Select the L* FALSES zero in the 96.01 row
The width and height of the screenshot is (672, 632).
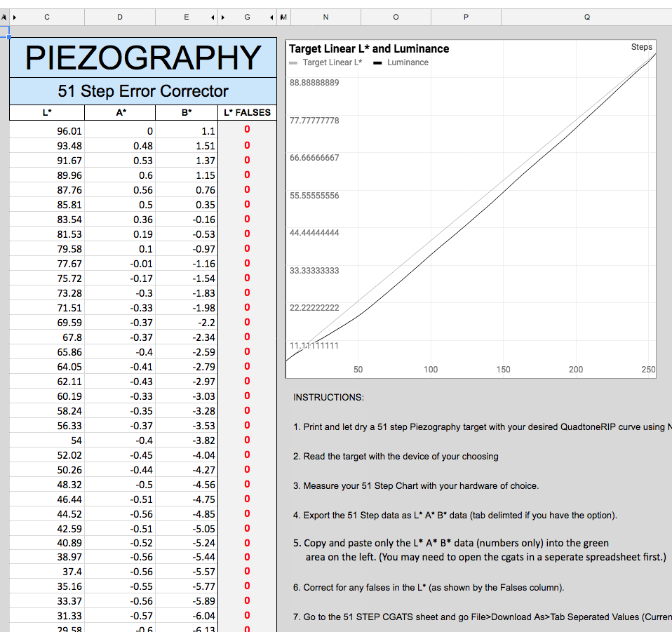pyautogui.click(x=248, y=129)
